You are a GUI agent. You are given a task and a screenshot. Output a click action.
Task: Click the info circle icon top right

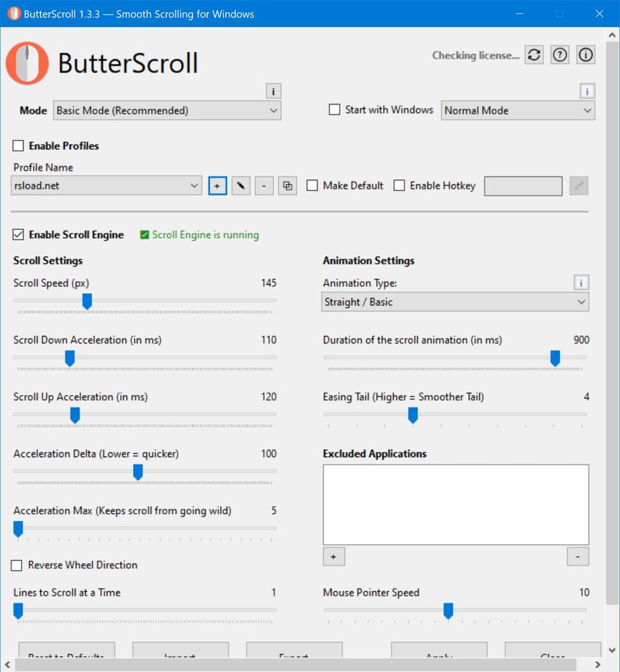tap(585, 55)
